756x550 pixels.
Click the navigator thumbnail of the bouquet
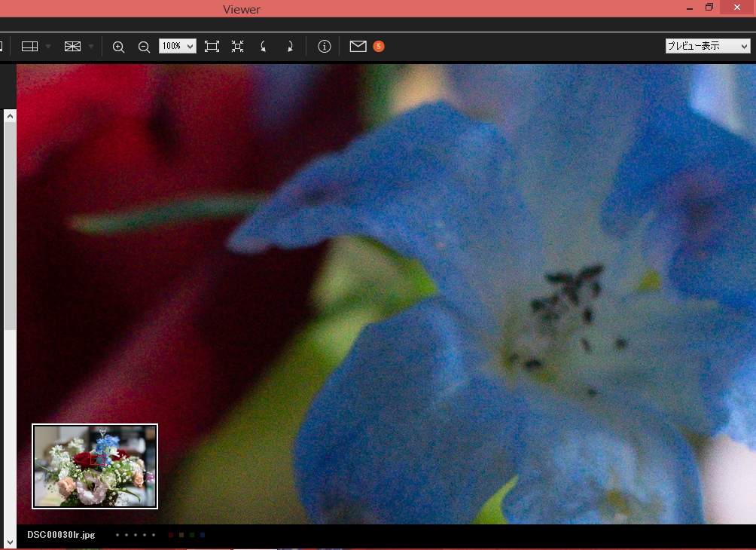[95, 466]
